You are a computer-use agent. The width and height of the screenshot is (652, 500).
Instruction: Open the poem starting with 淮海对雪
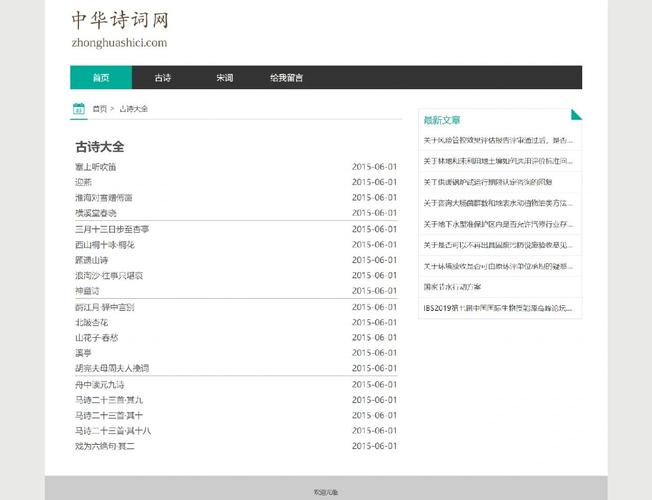click(x=104, y=198)
